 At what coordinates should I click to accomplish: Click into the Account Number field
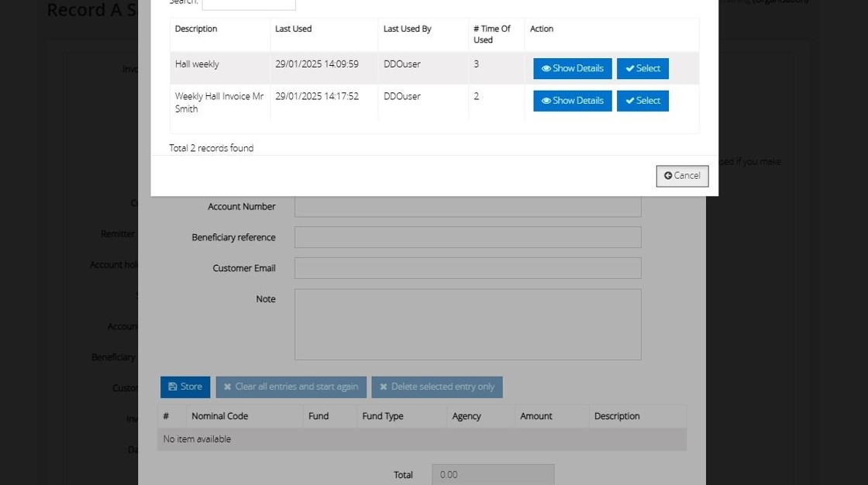click(468, 207)
